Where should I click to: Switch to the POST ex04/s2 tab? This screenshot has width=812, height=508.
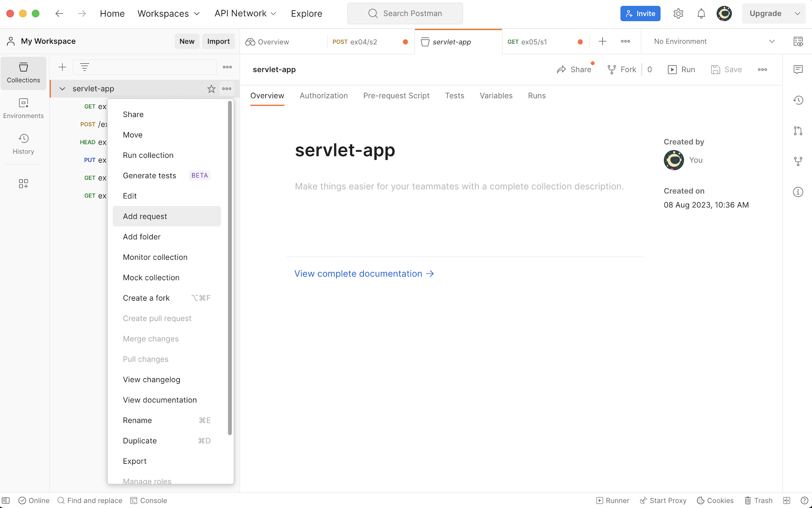(x=370, y=42)
